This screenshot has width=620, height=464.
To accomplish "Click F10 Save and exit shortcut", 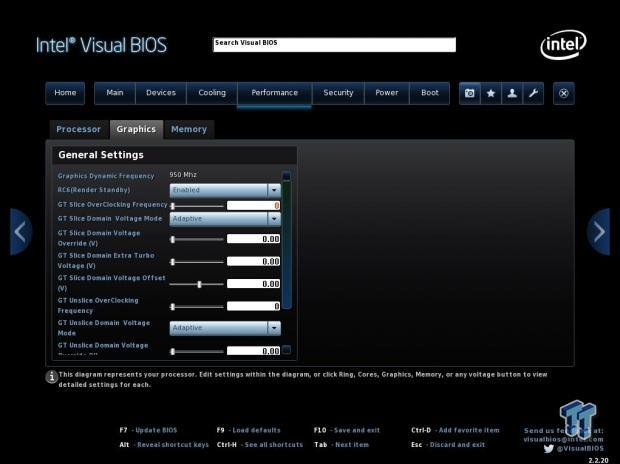I will (347, 430).
